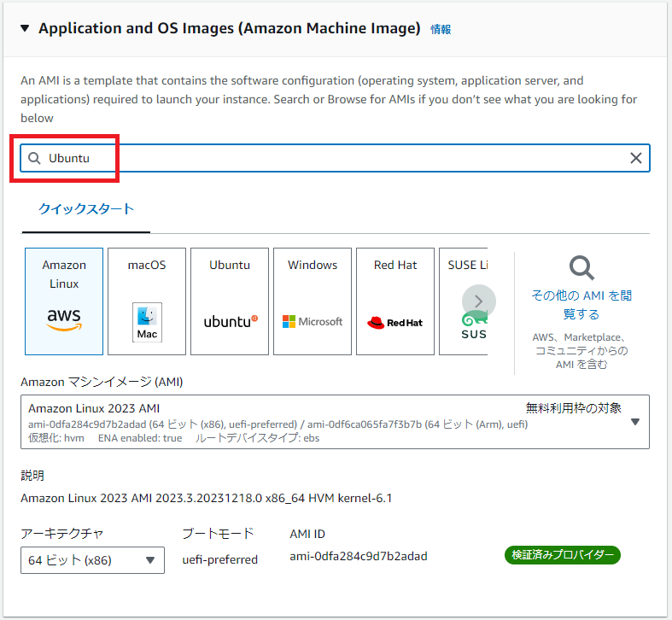Open その他の AMI を閲覧する link
The image size is (672, 620).
coord(581,304)
